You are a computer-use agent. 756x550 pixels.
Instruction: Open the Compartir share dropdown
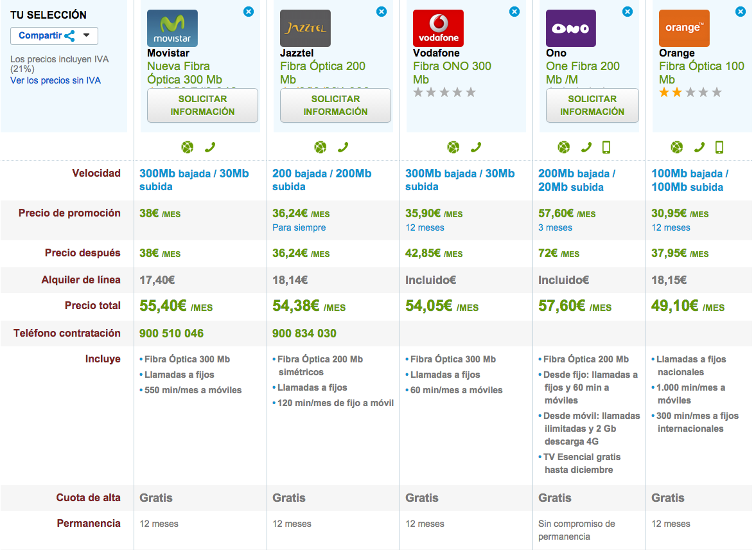tap(54, 36)
